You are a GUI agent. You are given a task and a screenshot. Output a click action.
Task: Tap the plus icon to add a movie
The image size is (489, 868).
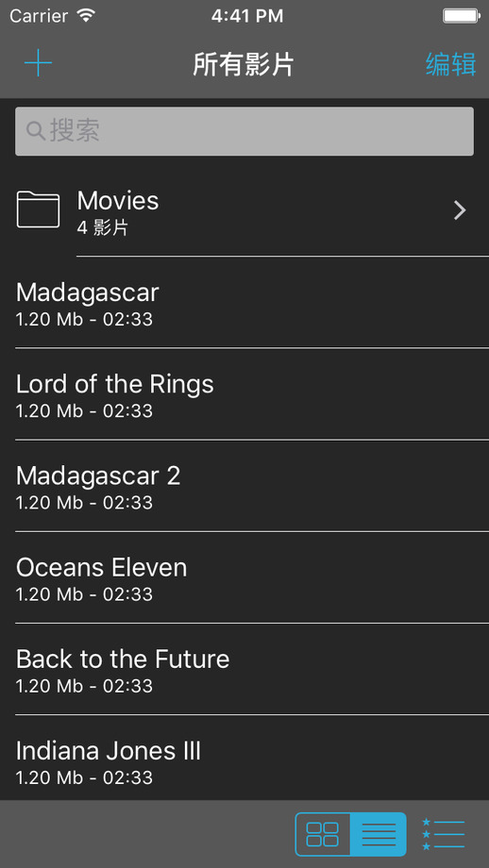coord(38,63)
